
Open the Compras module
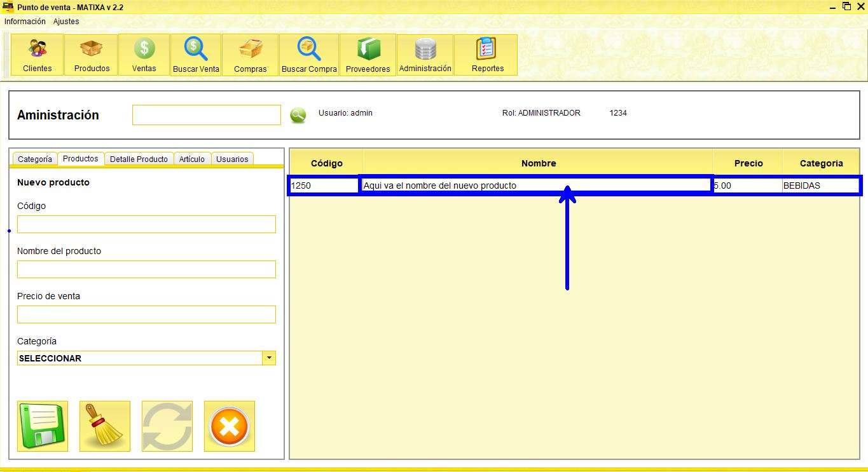(x=250, y=55)
